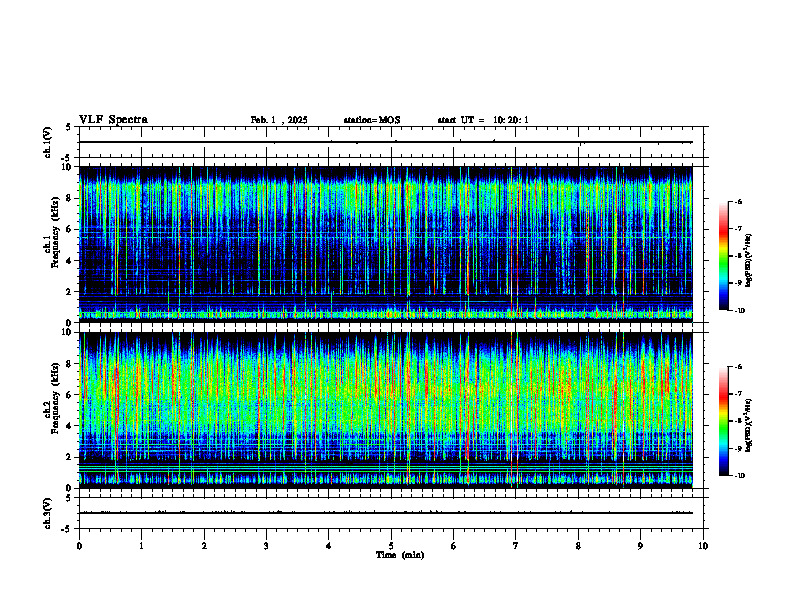The image size is (792, 612).
Task: Click the 4 kHz tick on ch.1 frequency axis
Action: [71, 261]
